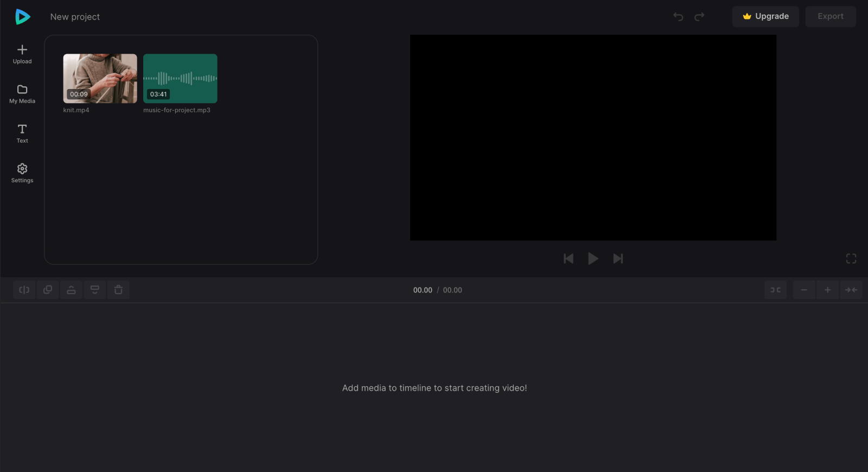868x472 pixels.
Task: Open the Settings panel
Action: pyautogui.click(x=22, y=173)
